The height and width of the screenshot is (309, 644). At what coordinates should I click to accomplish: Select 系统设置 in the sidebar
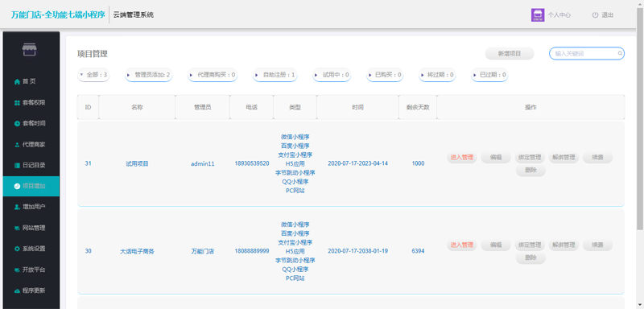pos(31,249)
